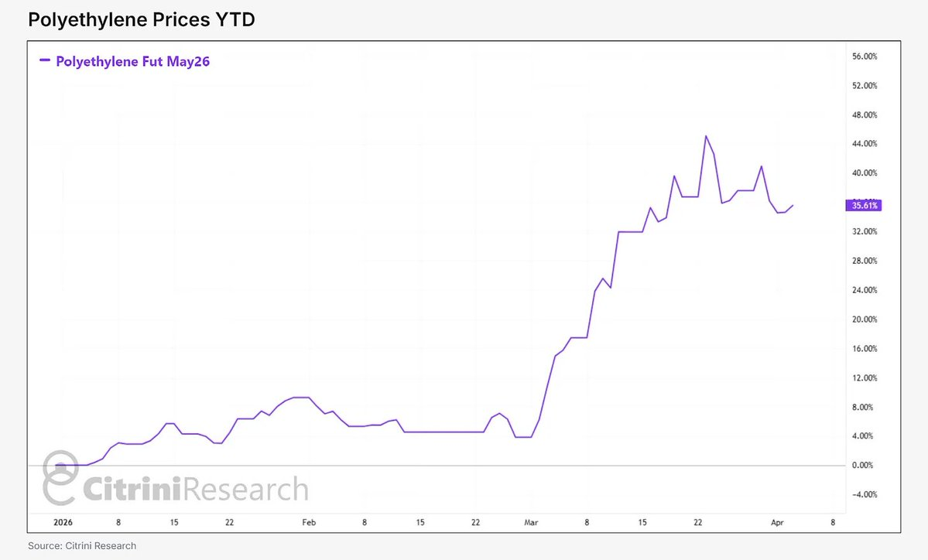Click the 0.00% label on the price axis
The height and width of the screenshot is (560, 928).
pos(865,466)
